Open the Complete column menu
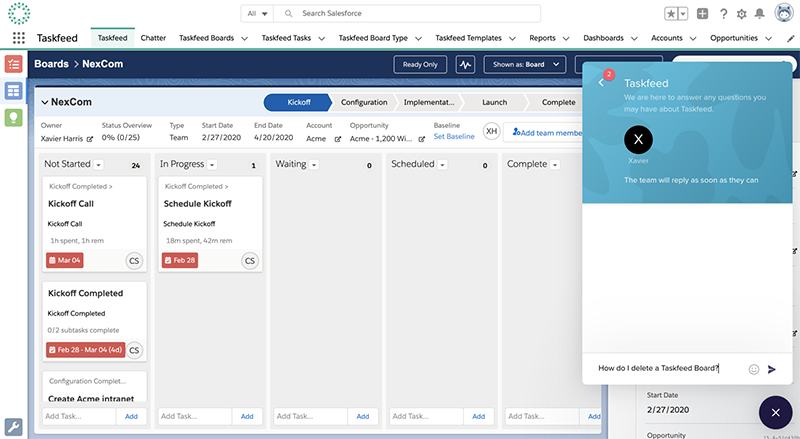This screenshot has width=800, height=439. tap(555, 165)
